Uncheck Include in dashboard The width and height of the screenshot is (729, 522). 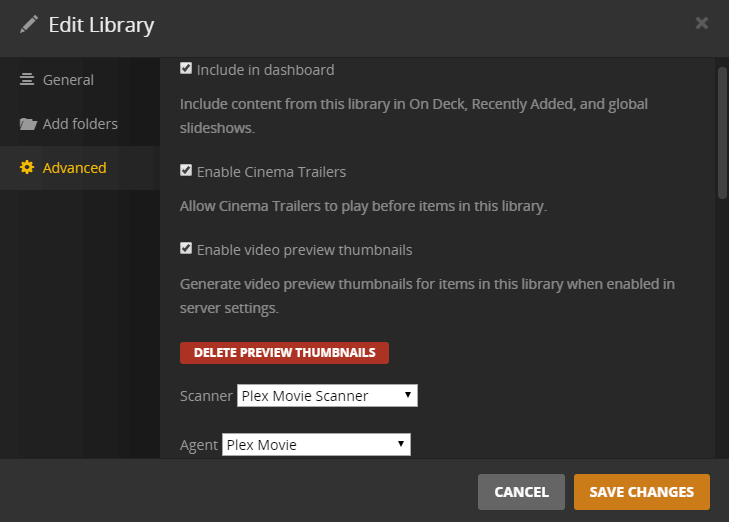(186, 69)
